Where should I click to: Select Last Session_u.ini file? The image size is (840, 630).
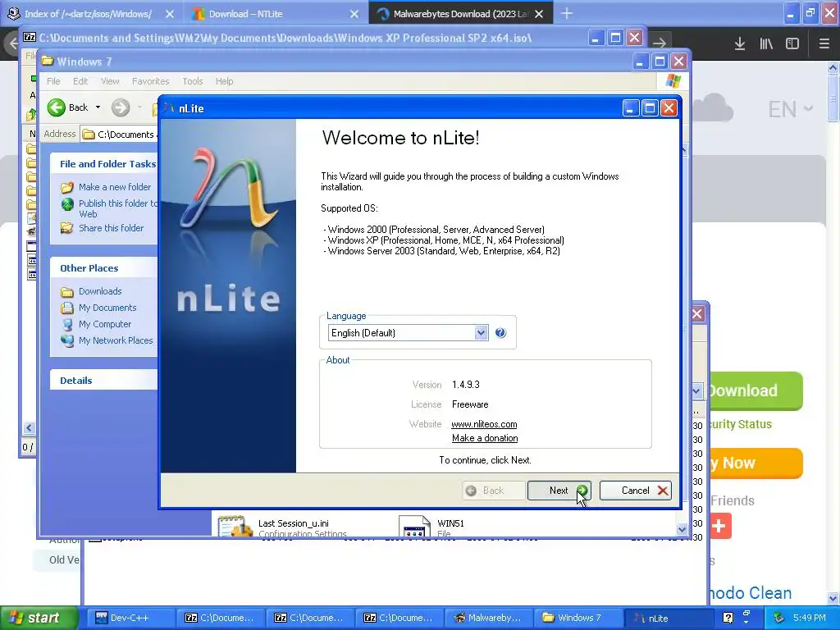[x=293, y=523]
